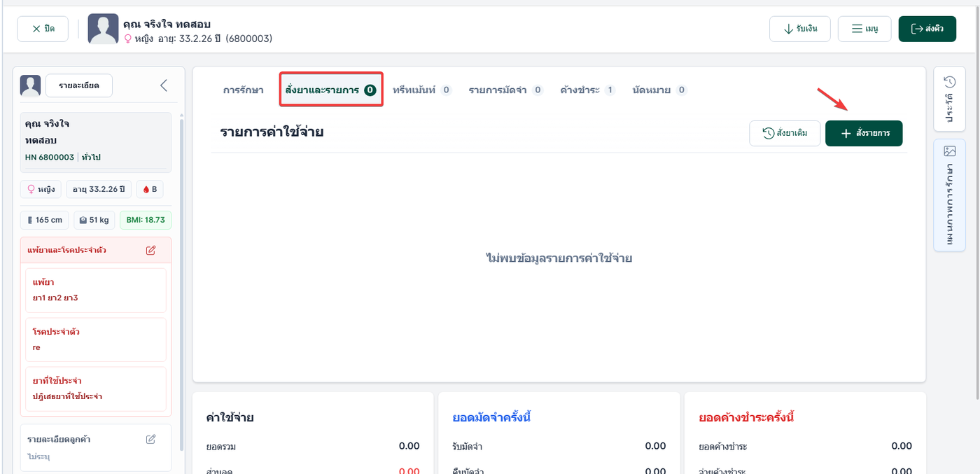The width and height of the screenshot is (980, 474).
Task: Click the สั่งรายการ add order button
Action: pyautogui.click(x=864, y=133)
